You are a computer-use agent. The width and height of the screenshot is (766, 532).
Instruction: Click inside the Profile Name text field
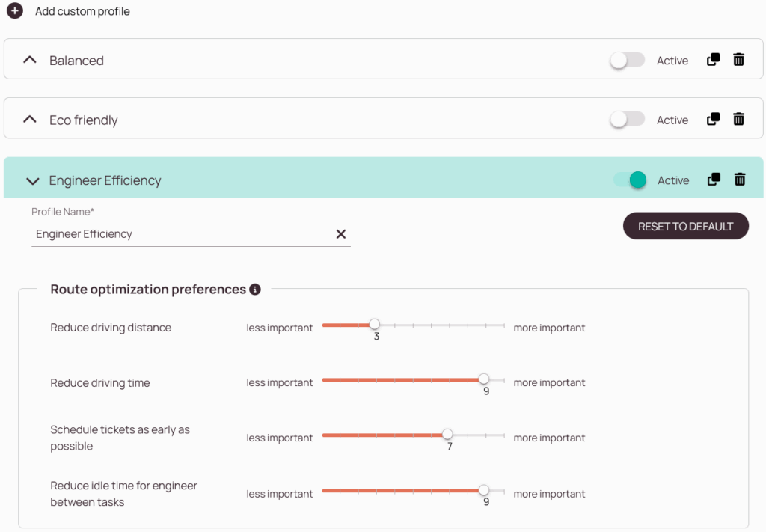(180, 234)
